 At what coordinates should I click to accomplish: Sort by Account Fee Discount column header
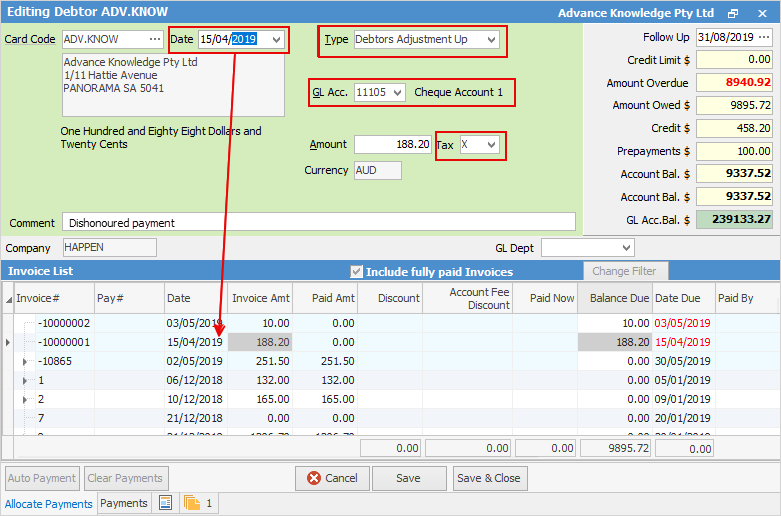pyautogui.click(x=467, y=298)
